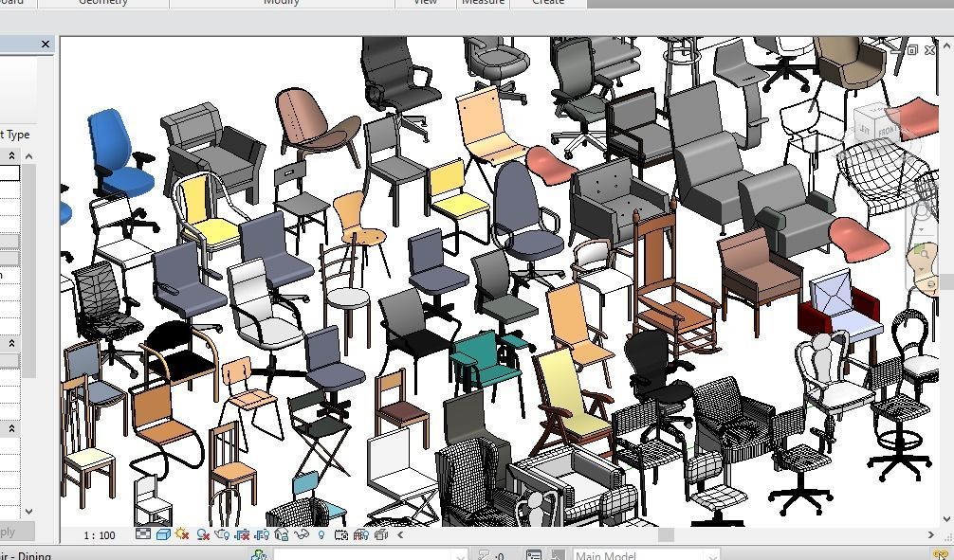Switch to the Modify ribbon tab
The height and width of the screenshot is (560, 954).
point(282,4)
